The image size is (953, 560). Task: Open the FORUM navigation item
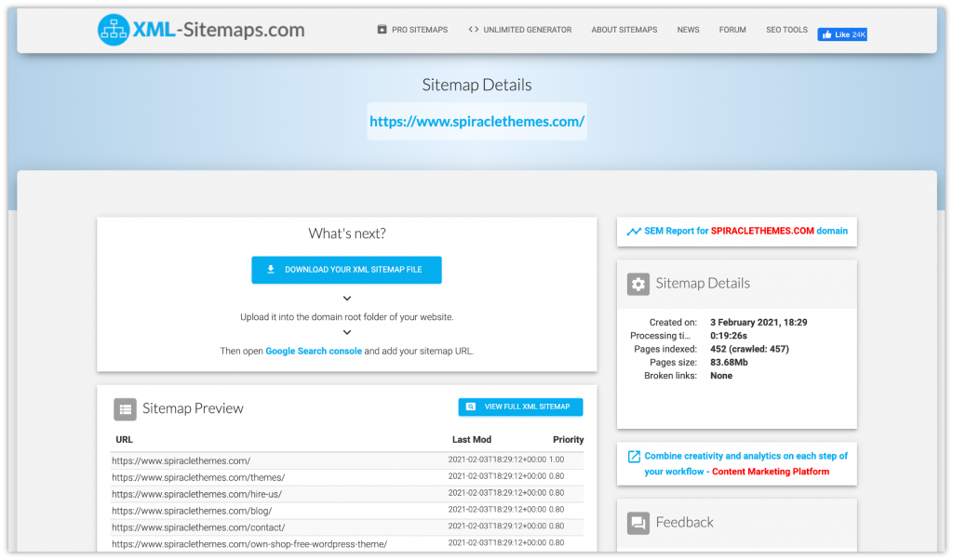point(732,29)
